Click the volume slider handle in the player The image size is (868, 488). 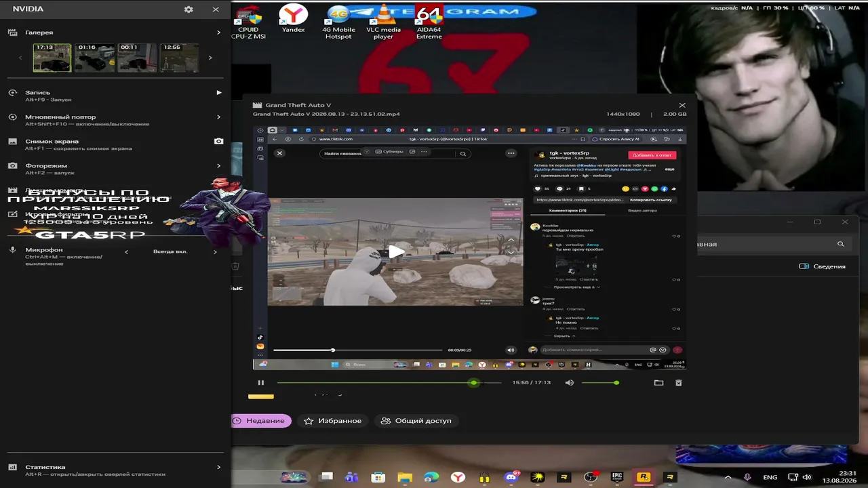click(616, 383)
